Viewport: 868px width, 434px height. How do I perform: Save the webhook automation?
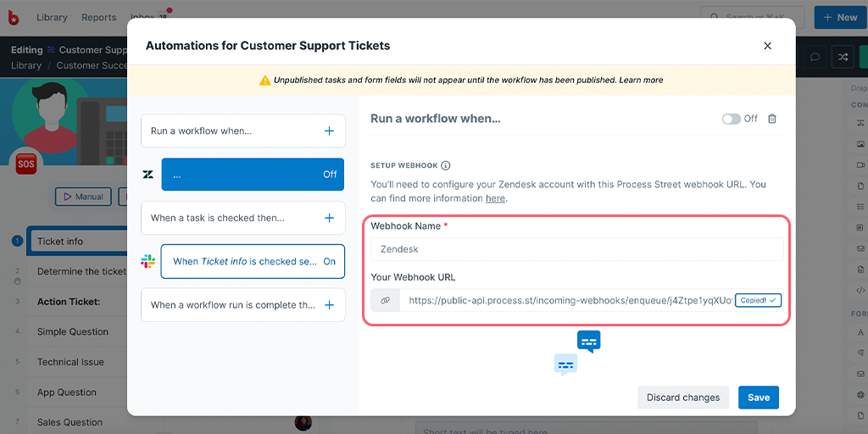pos(759,398)
